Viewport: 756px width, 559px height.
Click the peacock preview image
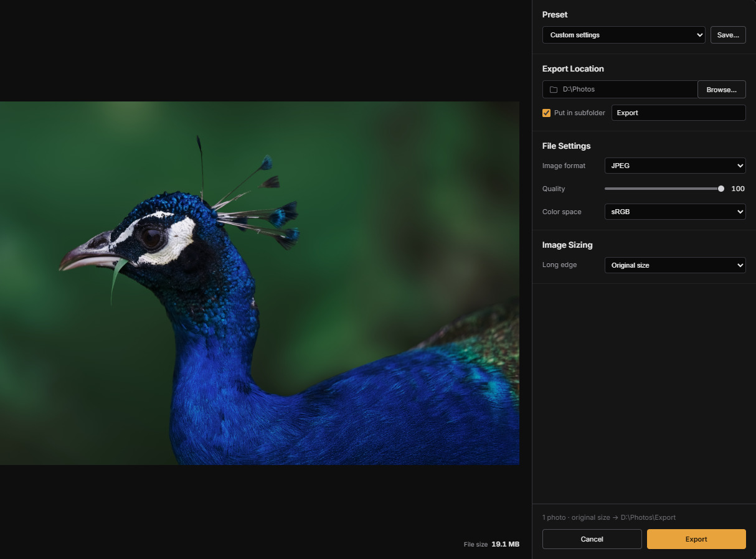tap(260, 283)
